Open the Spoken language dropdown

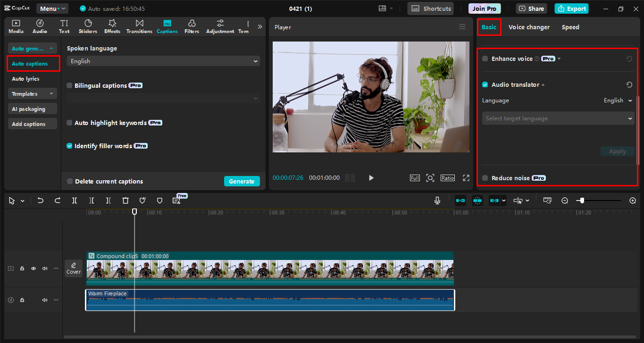pos(163,61)
